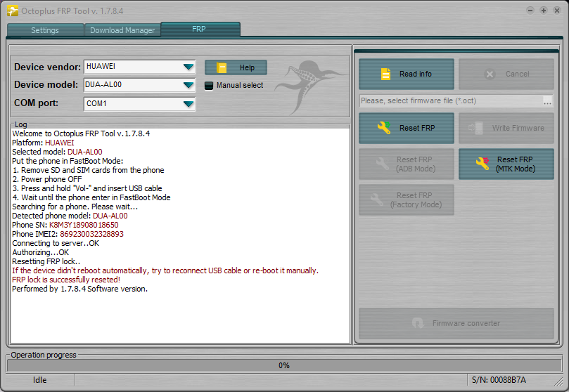This screenshot has height=392, width=569.
Task: Minimize the Octoplus FRP Tool window
Action: 530,11
